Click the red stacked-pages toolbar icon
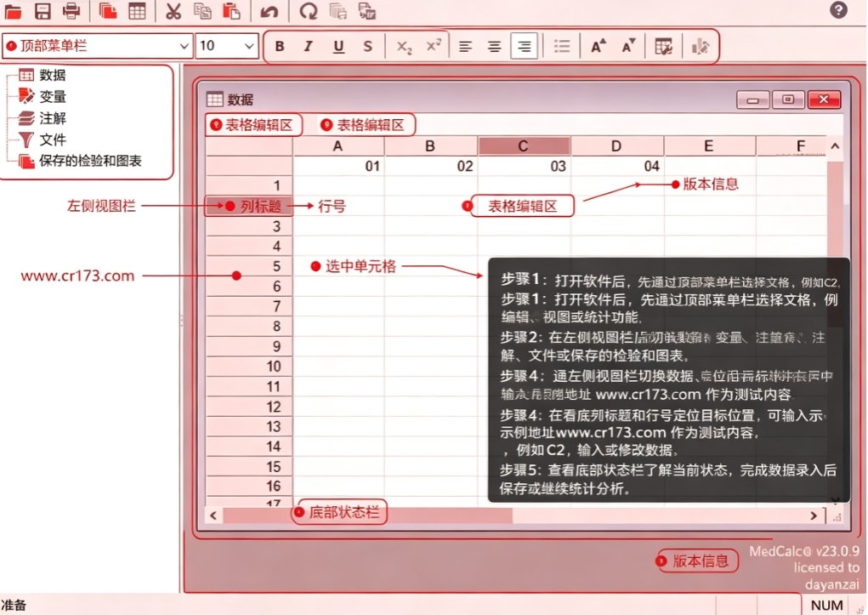This screenshot has width=868, height=615. click(107, 11)
